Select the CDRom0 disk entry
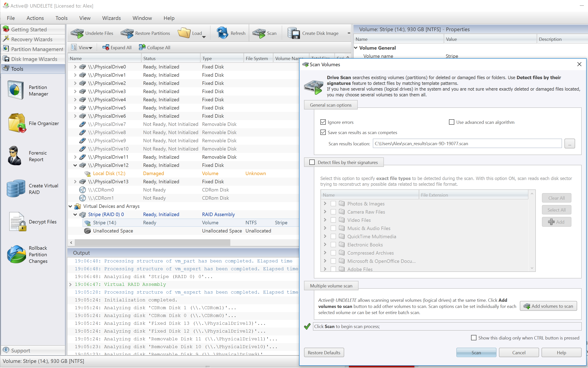Viewport: 588px width, 368px height. 101,190
